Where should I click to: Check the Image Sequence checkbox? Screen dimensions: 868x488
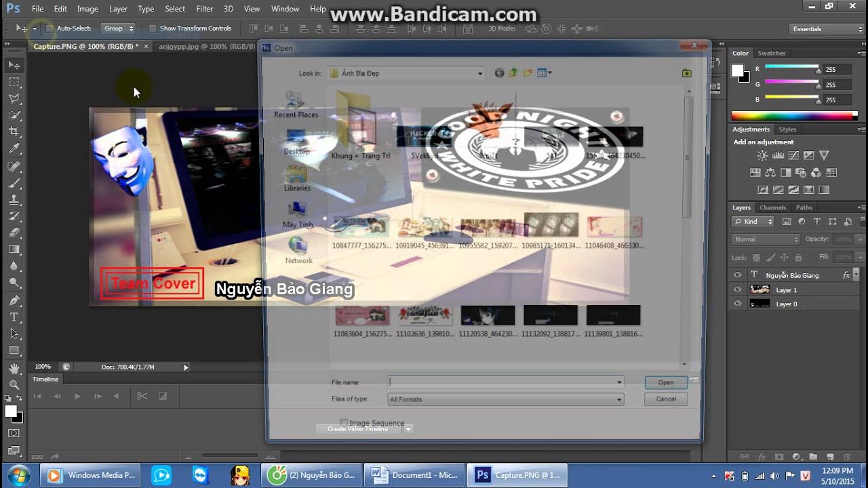click(x=343, y=423)
